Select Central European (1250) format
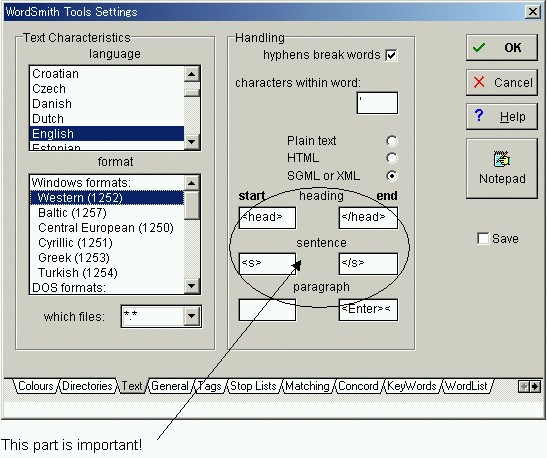This screenshot has width=547, height=458. (x=107, y=228)
